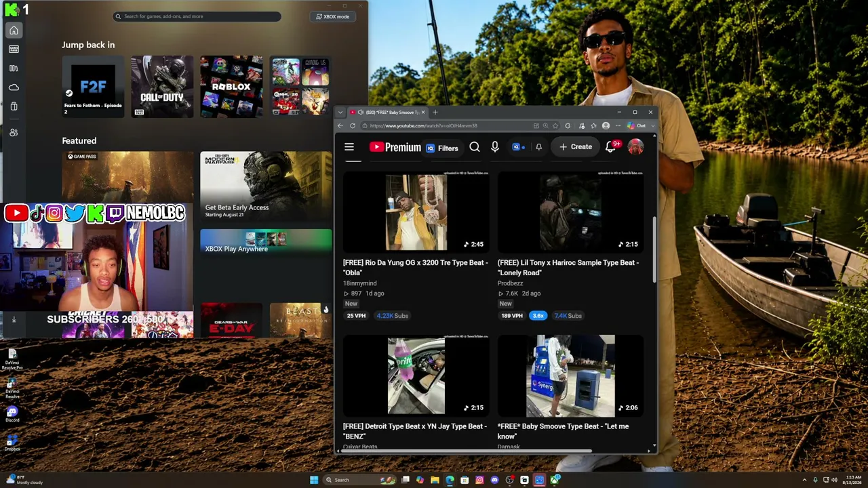Bookmark this page with the star icon
868x488 pixels.
click(555, 125)
